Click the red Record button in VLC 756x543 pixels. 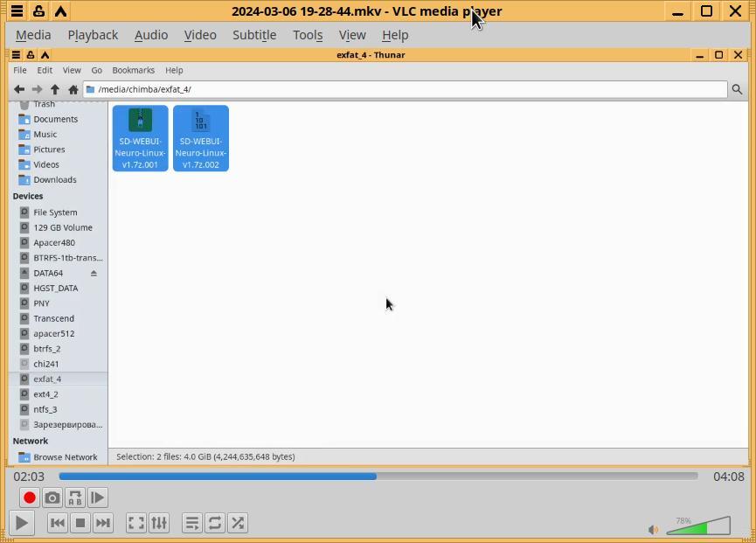pos(29,498)
